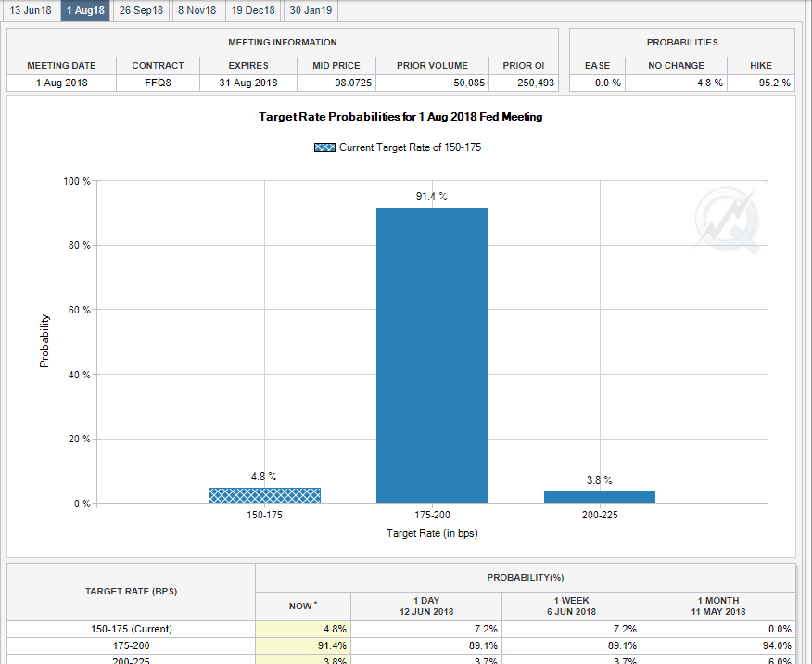This screenshot has height=664, width=812.
Task: Click the NOW column header
Action: pyautogui.click(x=302, y=606)
